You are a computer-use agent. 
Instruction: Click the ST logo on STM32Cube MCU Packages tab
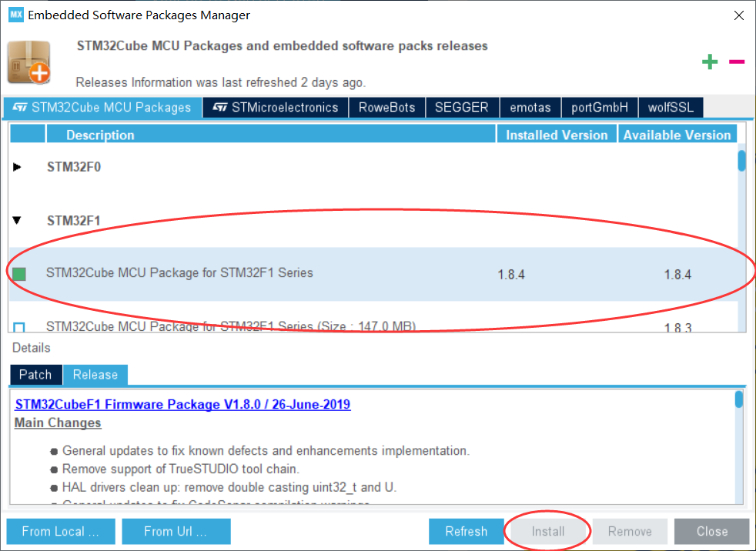[x=21, y=108]
